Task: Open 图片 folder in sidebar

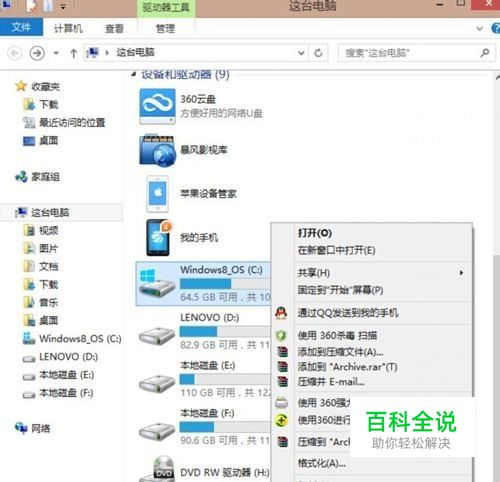Action: tap(41, 249)
